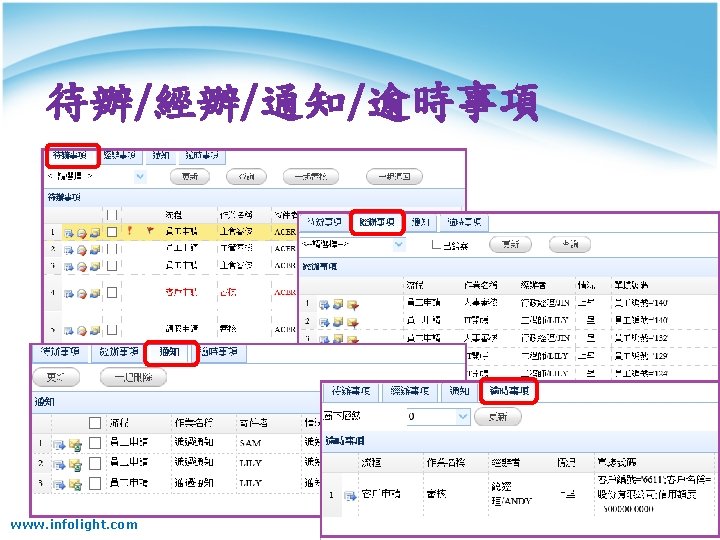This screenshot has height=540, width=720.
Task: Click envelope icon on row 2 of 通知 panel
Action: click(75, 465)
